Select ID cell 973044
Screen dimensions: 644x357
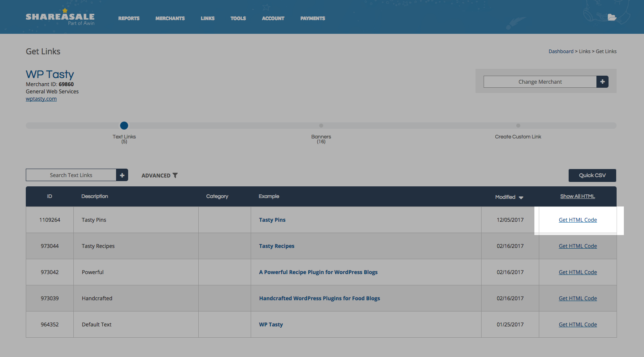50,246
